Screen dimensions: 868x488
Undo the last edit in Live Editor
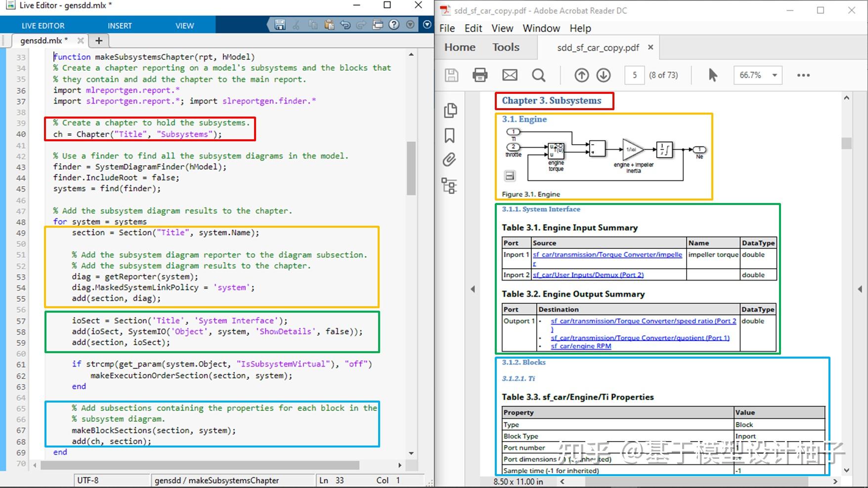pos(345,25)
